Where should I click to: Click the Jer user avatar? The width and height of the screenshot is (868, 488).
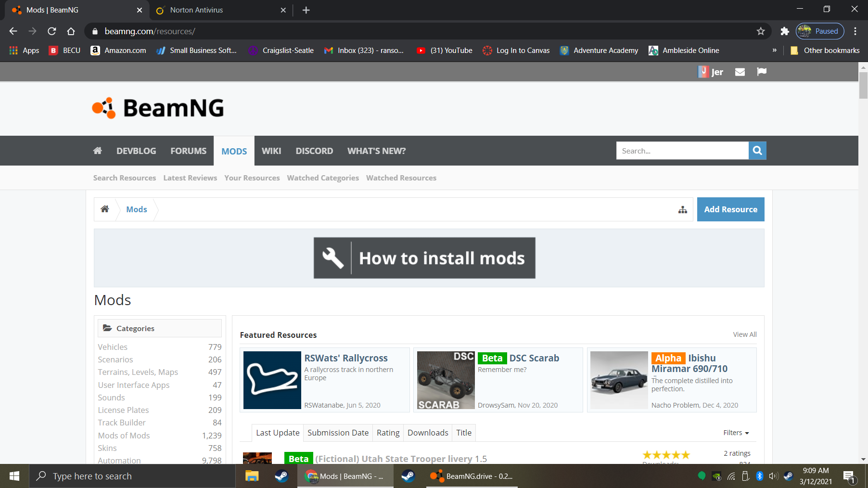pyautogui.click(x=703, y=72)
